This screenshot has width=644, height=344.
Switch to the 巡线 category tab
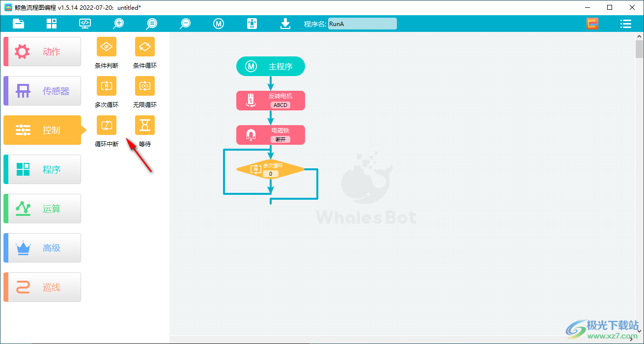tap(42, 287)
